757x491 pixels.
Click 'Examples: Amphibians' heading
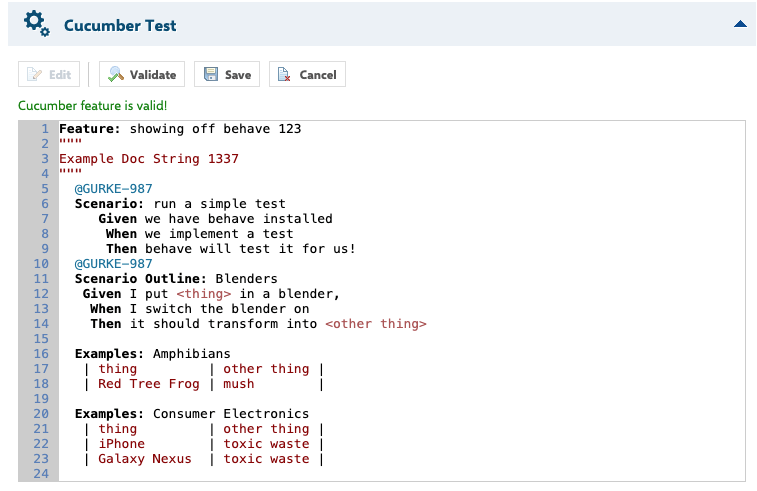[x=153, y=353]
